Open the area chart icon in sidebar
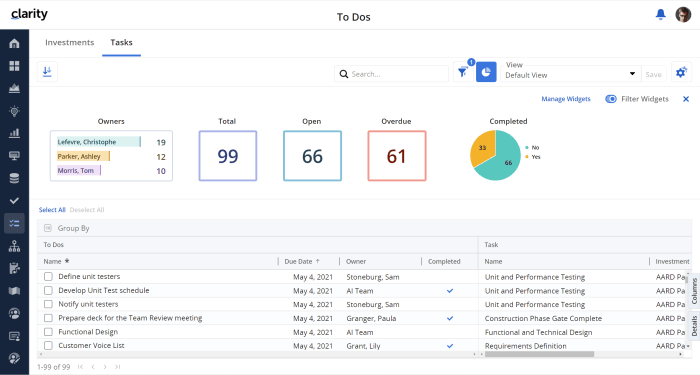Screen dimensions: 700x375 (x=14, y=88)
